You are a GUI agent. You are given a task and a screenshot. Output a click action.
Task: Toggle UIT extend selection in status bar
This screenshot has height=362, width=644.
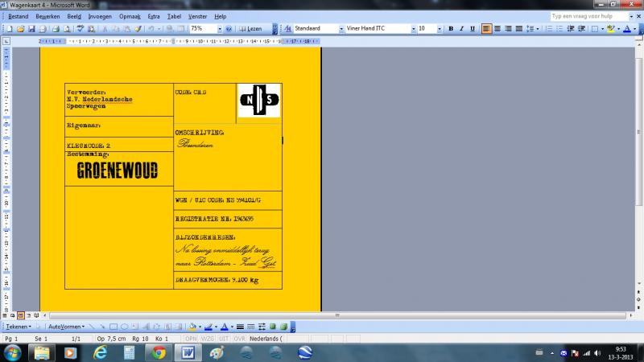pos(224,339)
